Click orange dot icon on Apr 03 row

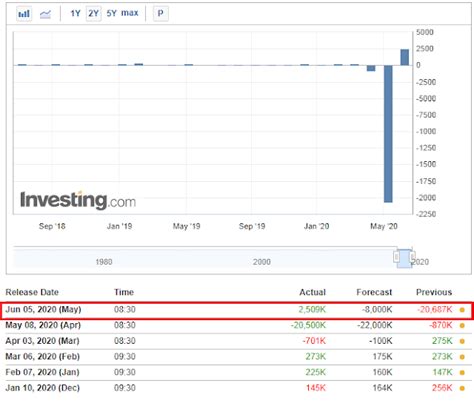pyautogui.click(x=462, y=341)
